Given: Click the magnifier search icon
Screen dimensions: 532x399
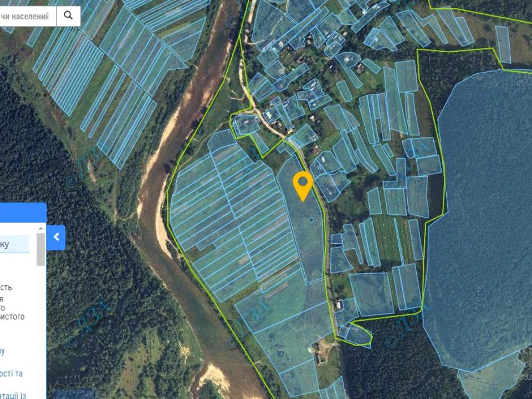Looking at the screenshot, I should (68, 16).
